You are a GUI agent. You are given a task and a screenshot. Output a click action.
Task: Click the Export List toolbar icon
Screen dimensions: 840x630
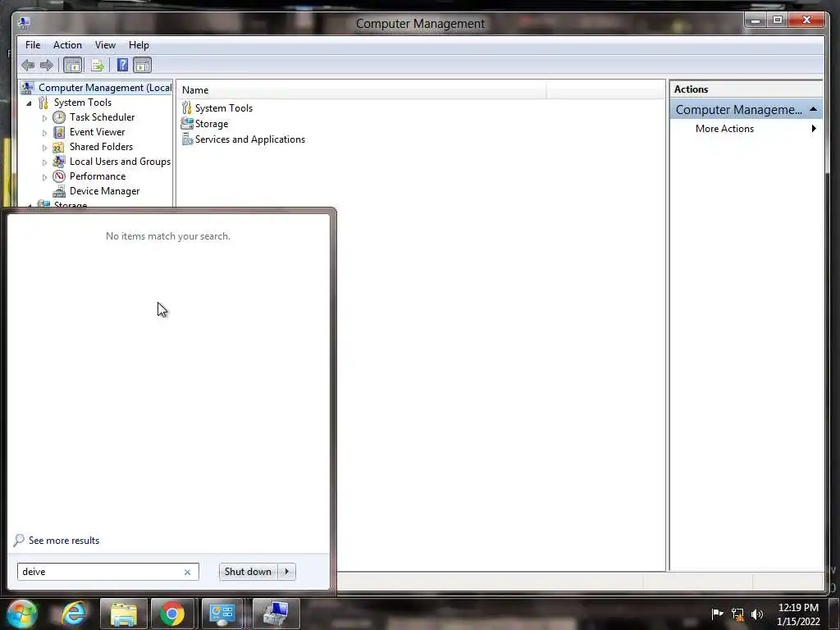click(97, 66)
